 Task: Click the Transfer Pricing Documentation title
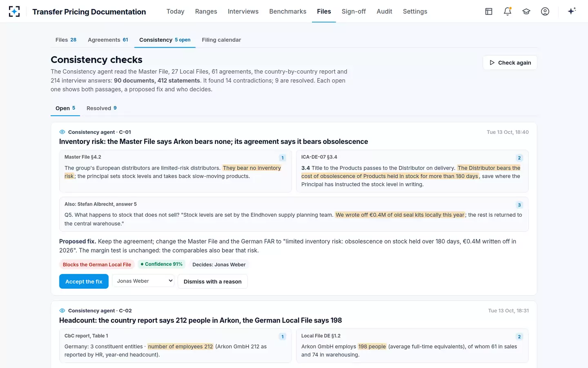point(89,12)
